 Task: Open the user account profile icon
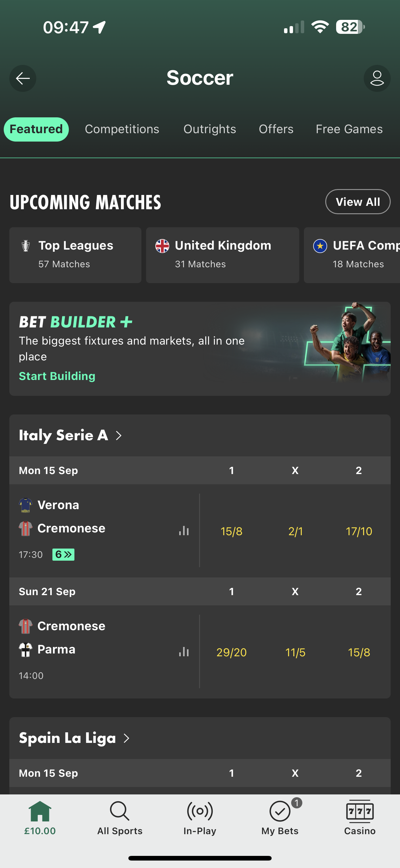pyautogui.click(x=377, y=78)
